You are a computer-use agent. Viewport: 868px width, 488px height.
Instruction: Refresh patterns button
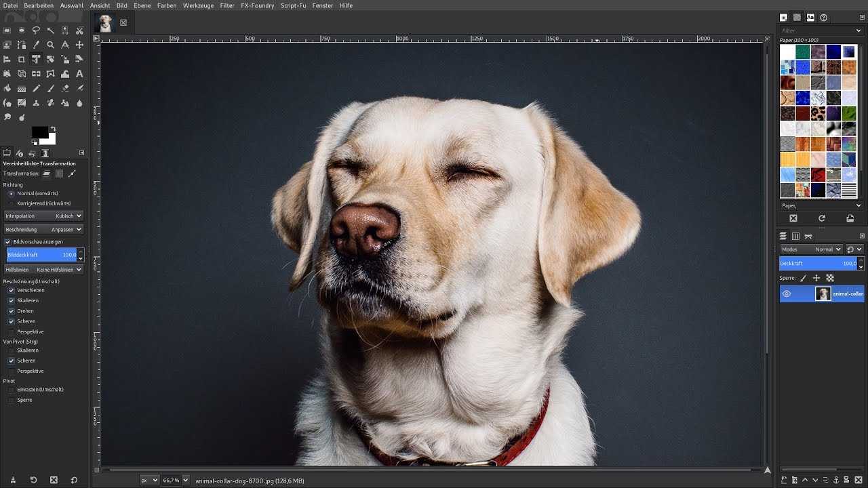pos(822,218)
